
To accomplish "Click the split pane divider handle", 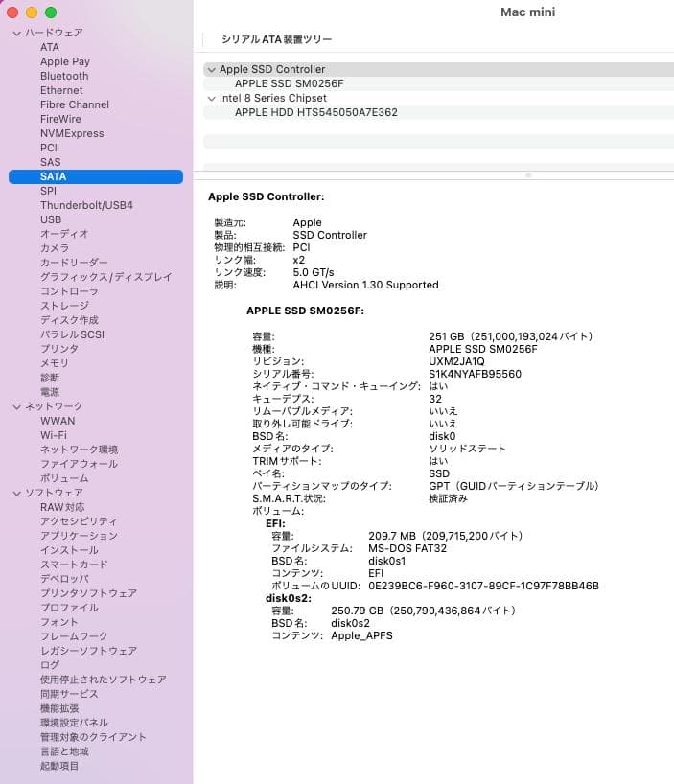I will coord(528,175).
